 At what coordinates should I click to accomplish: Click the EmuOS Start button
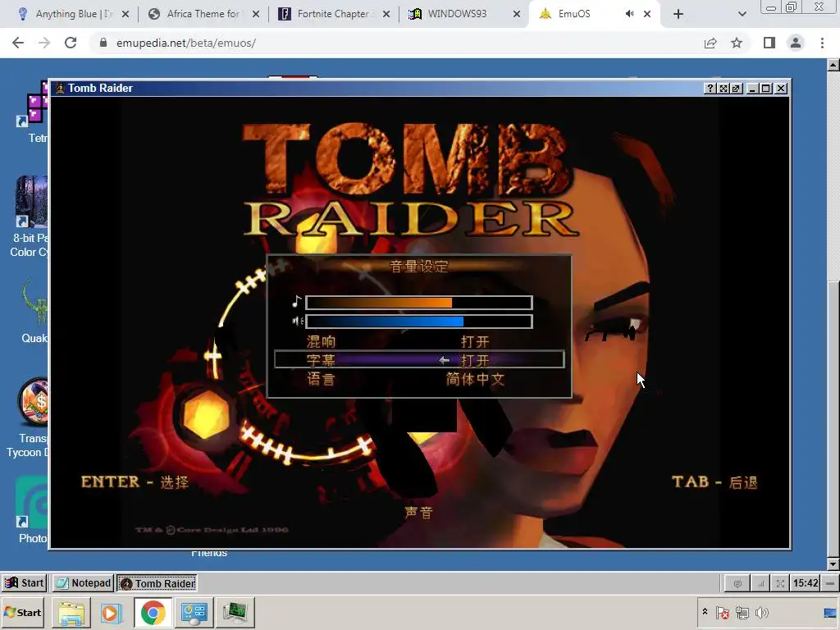click(x=25, y=583)
